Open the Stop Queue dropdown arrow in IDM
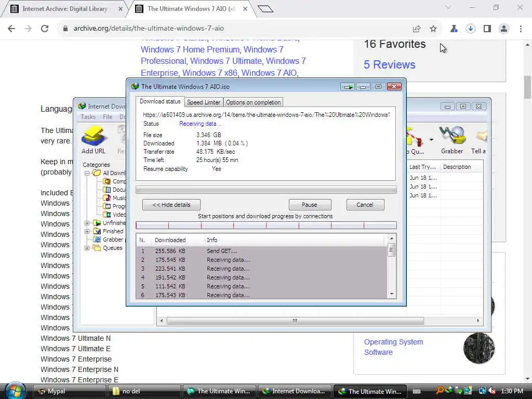The image size is (532, 399). point(431,139)
